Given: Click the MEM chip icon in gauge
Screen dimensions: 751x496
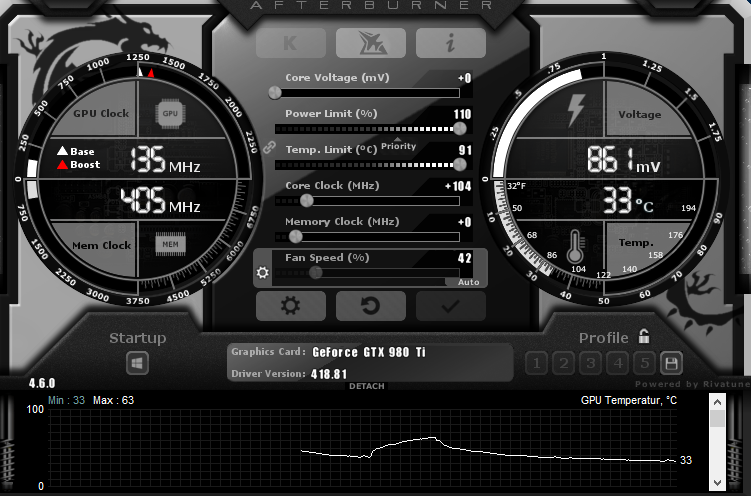Looking at the screenshot, I should coord(171,244).
